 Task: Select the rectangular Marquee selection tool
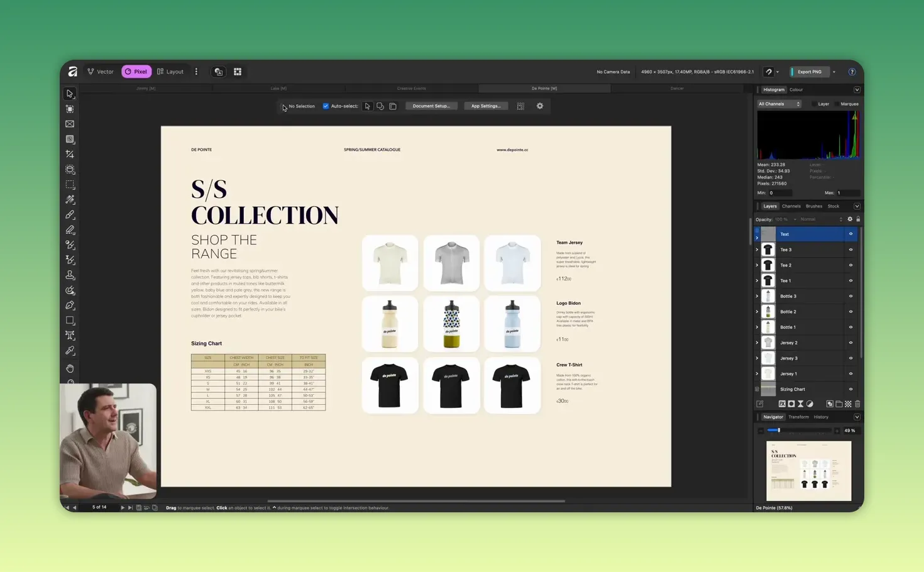[70, 185]
